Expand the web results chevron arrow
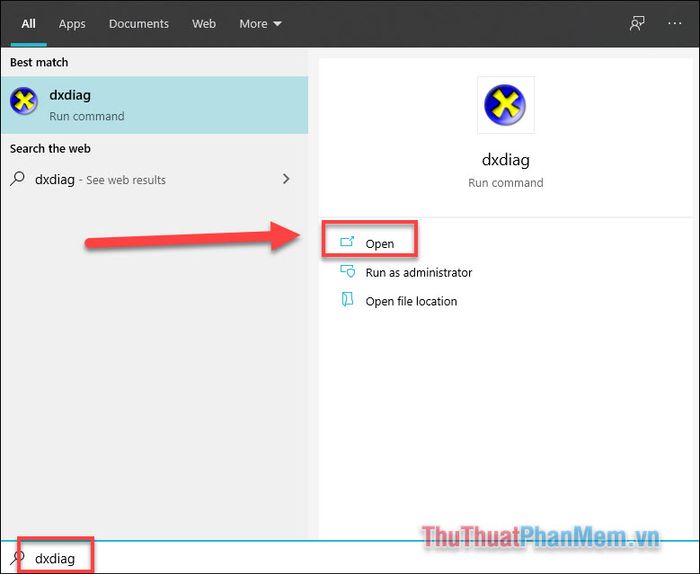Viewport: 700px width, 574px height. coord(286,179)
